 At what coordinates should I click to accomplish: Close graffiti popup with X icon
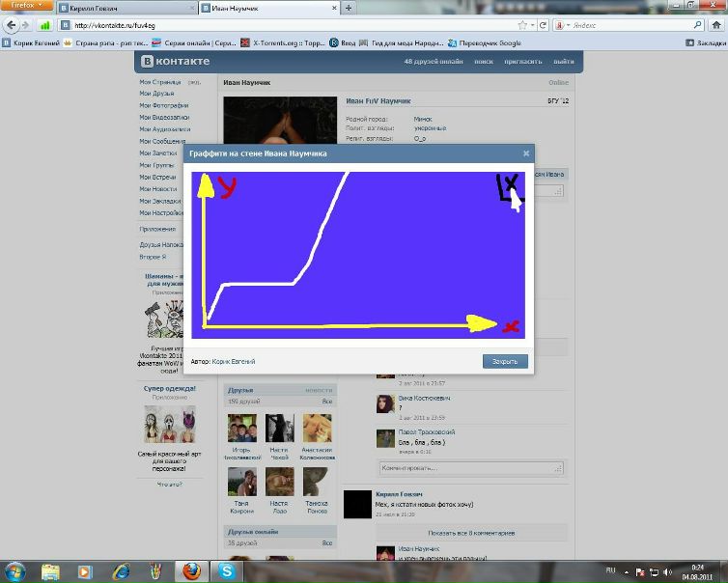(526, 153)
